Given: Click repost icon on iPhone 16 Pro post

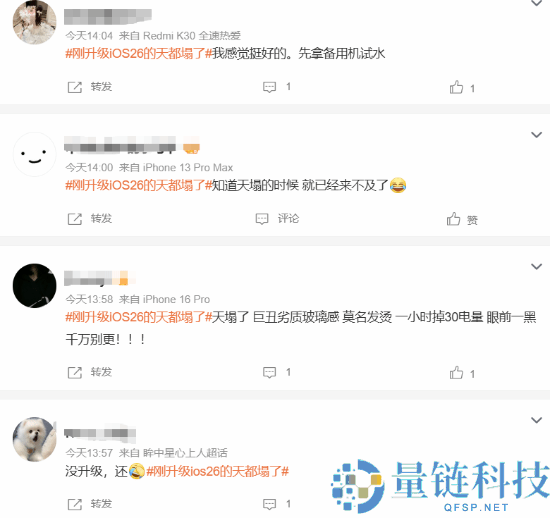Looking at the screenshot, I should (x=74, y=372).
